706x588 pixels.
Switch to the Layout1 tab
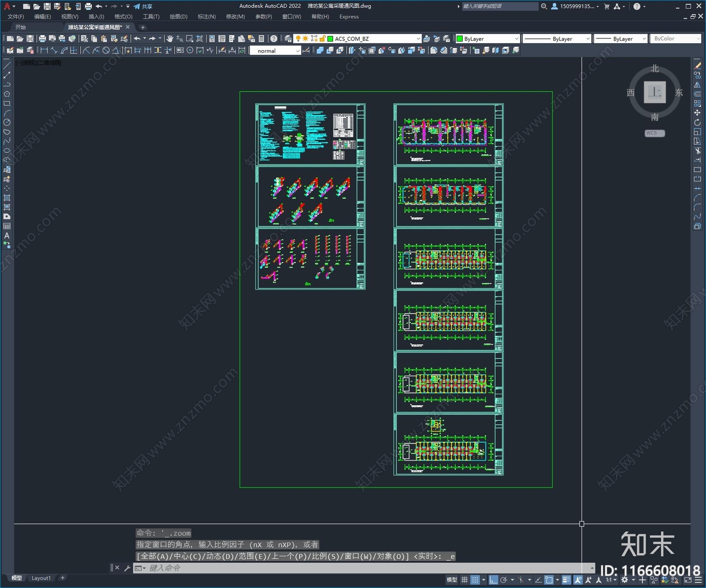(41, 578)
